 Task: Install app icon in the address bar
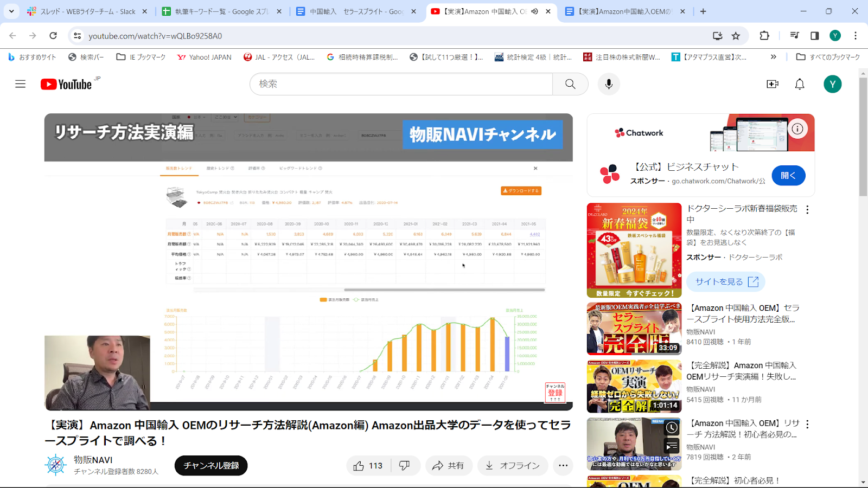pos(717,36)
